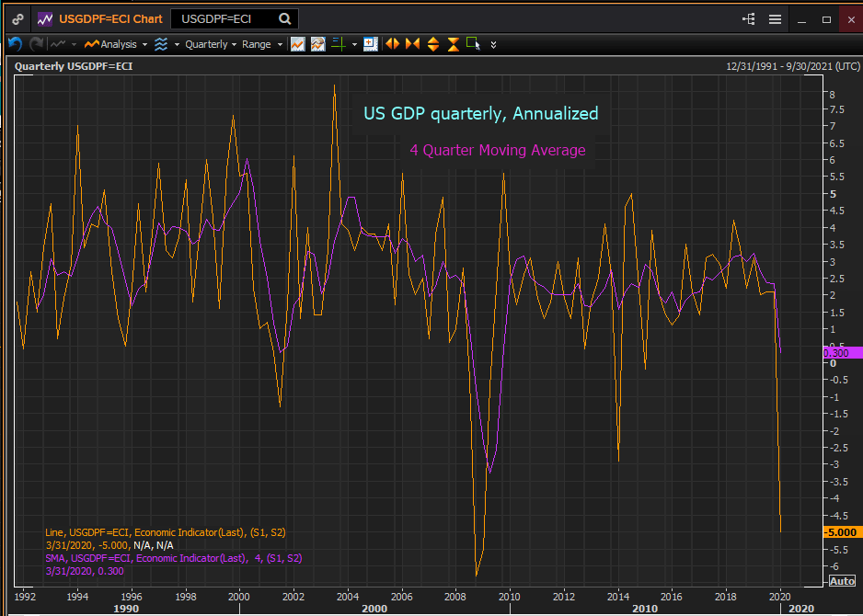
Task: Show more toolbar items with double chevron
Action: [494, 44]
